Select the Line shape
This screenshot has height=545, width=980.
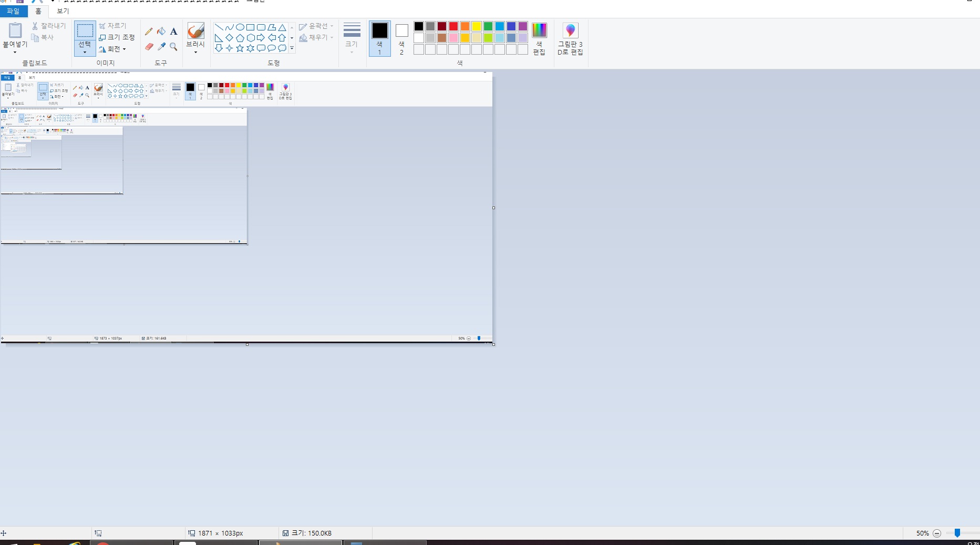pos(219,27)
